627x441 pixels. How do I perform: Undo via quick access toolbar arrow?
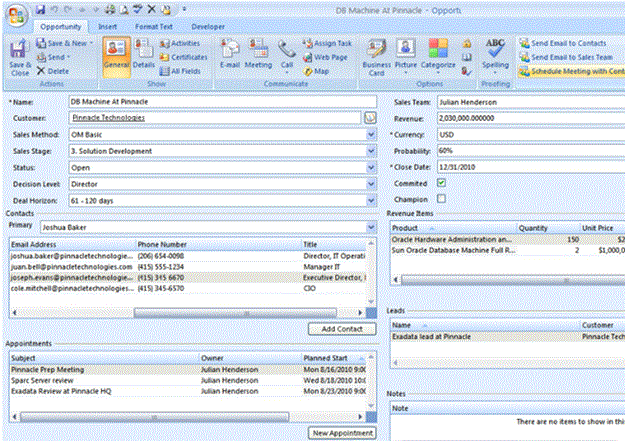pyautogui.click(x=55, y=10)
